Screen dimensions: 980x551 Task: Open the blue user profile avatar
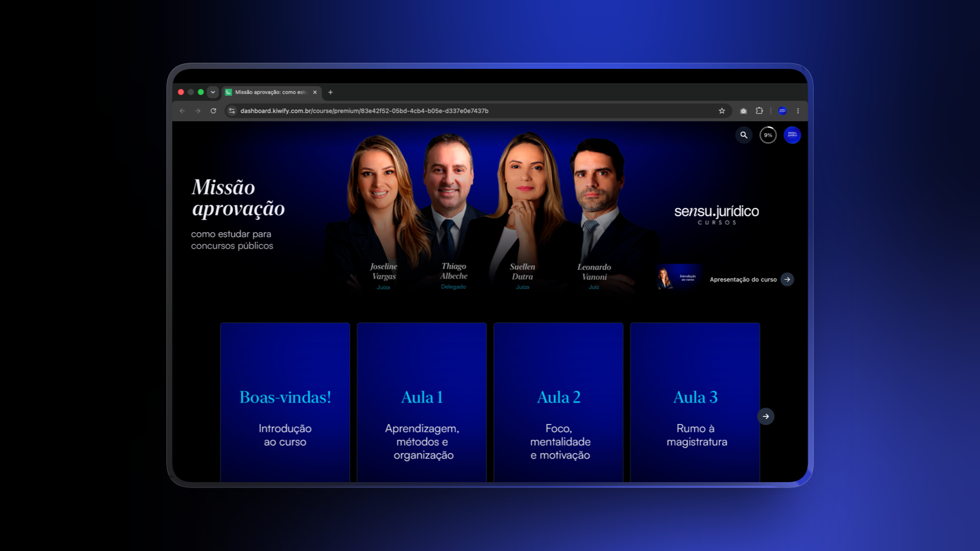click(792, 135)
